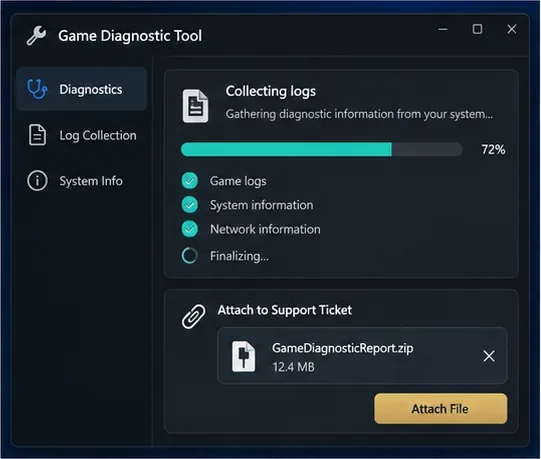The image size is (541, 459).
Task: Click the Game logs label
Action: click(x=238, y=181)
